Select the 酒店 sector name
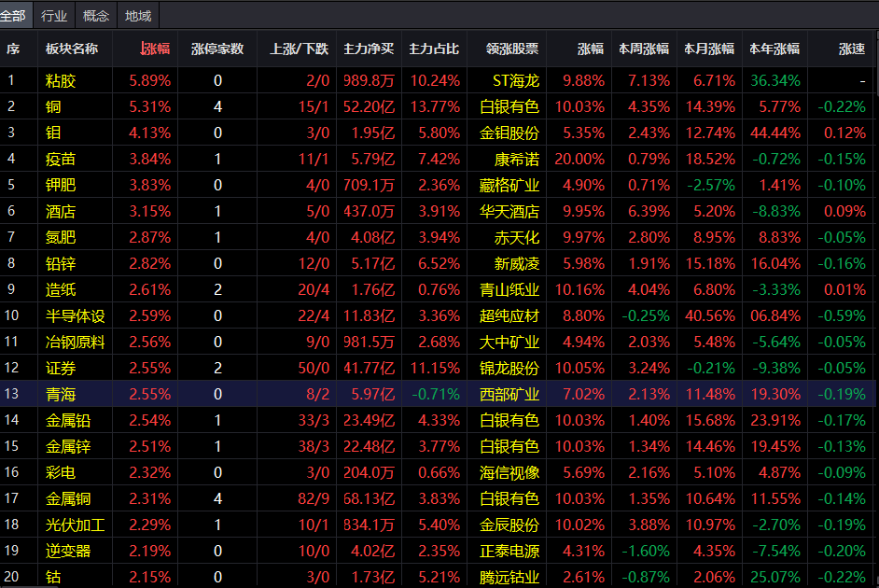The height and width of the screenshot is (588, 879). tap(61, 211)
